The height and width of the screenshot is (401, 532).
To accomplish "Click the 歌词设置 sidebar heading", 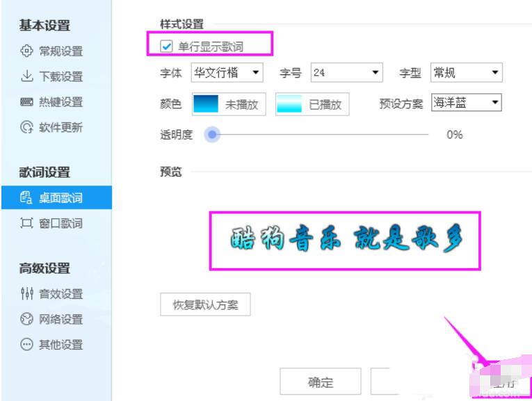I will (45, 172).
